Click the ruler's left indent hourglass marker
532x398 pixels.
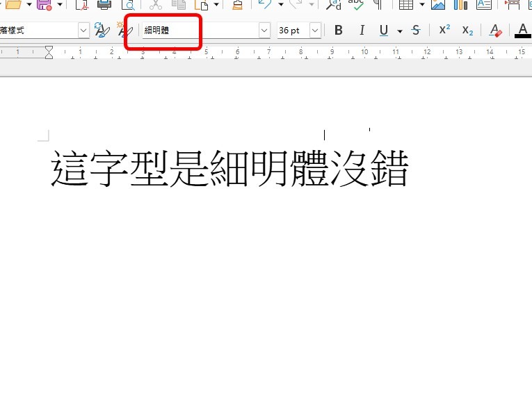click(x=49, y=53)
